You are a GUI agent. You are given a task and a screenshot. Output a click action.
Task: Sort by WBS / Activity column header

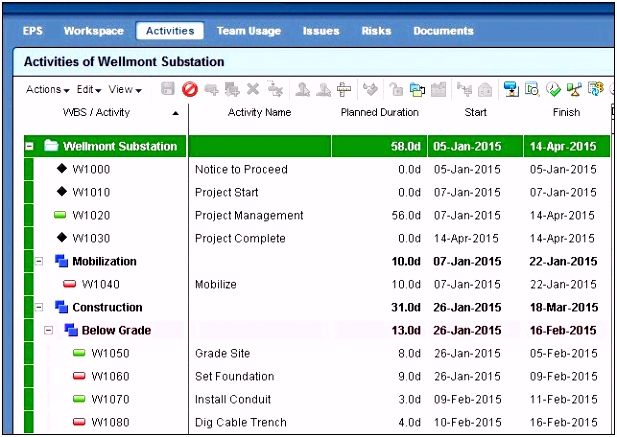click(x=96, y=112)
